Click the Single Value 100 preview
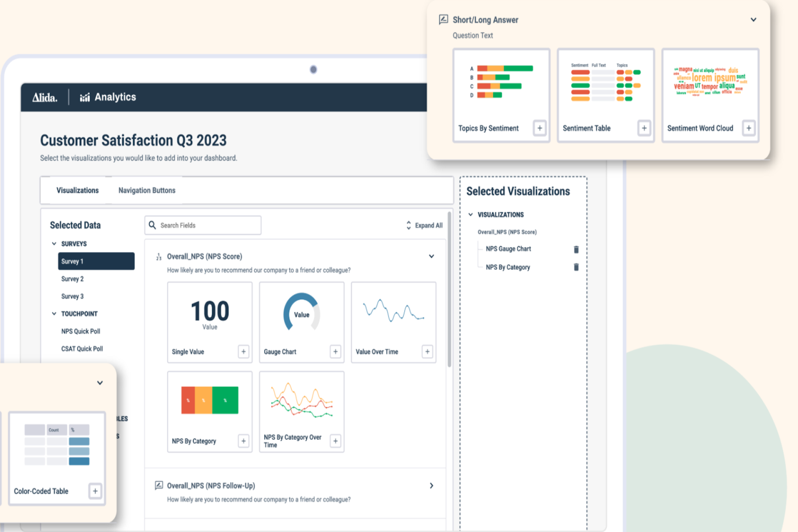Image resolution: width=798 pixels, height=532 pixels. coord(210,314)
